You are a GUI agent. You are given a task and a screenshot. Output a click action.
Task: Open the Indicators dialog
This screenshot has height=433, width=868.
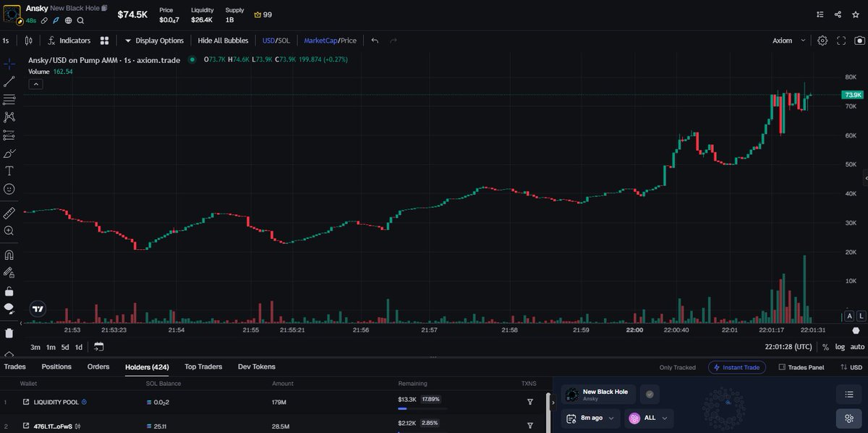69,41
